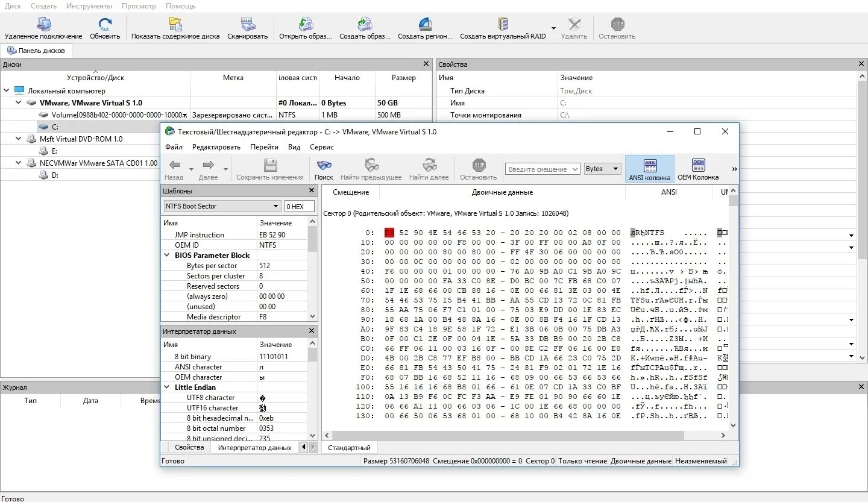Viewport: 868px width, 502px height.
Task: Open the Просмотр menu
Action: pyautogui.click(x=139, y=5)
